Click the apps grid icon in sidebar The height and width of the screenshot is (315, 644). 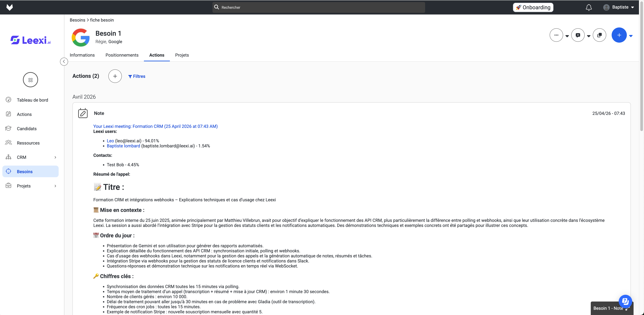coord(30,80)
